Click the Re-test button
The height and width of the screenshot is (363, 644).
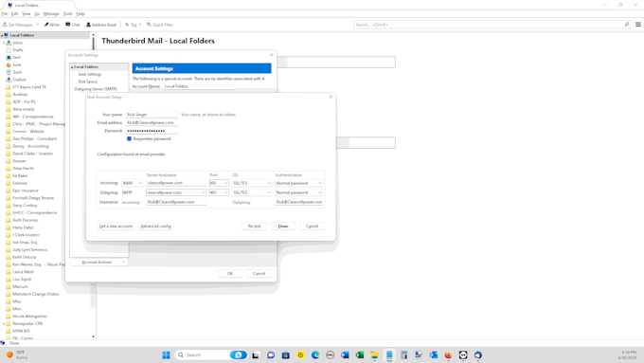[254, 227]
